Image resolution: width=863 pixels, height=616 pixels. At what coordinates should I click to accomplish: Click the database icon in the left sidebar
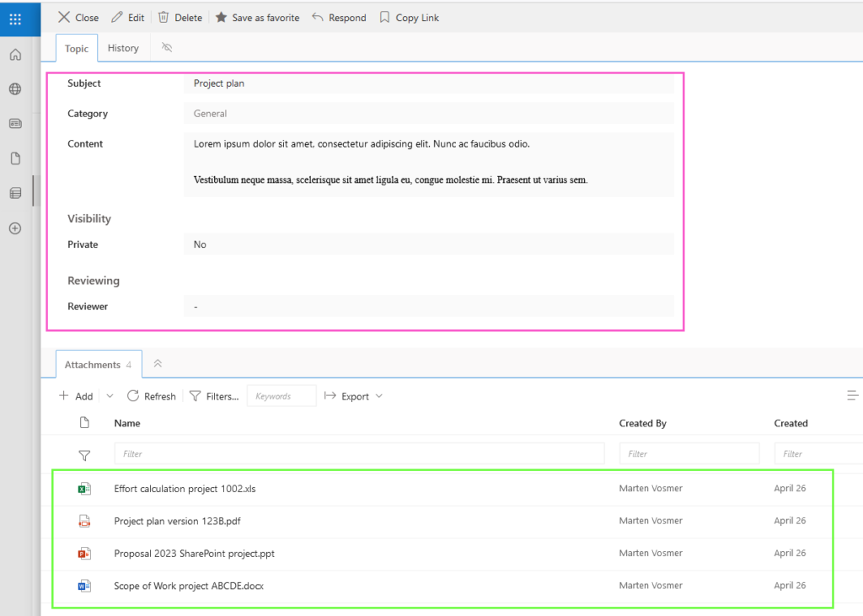click(x=13, y=192)
